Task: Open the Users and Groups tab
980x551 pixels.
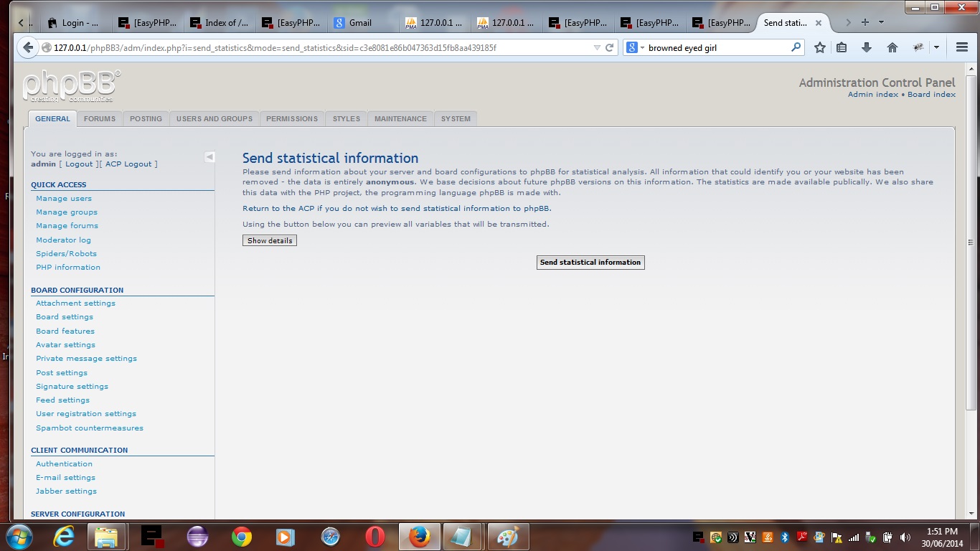Action: [215, 119]
